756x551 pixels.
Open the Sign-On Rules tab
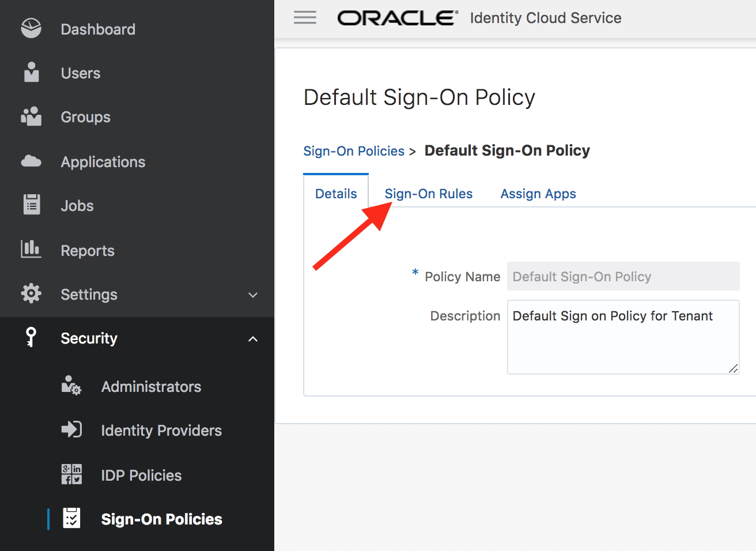coord(429,194)
